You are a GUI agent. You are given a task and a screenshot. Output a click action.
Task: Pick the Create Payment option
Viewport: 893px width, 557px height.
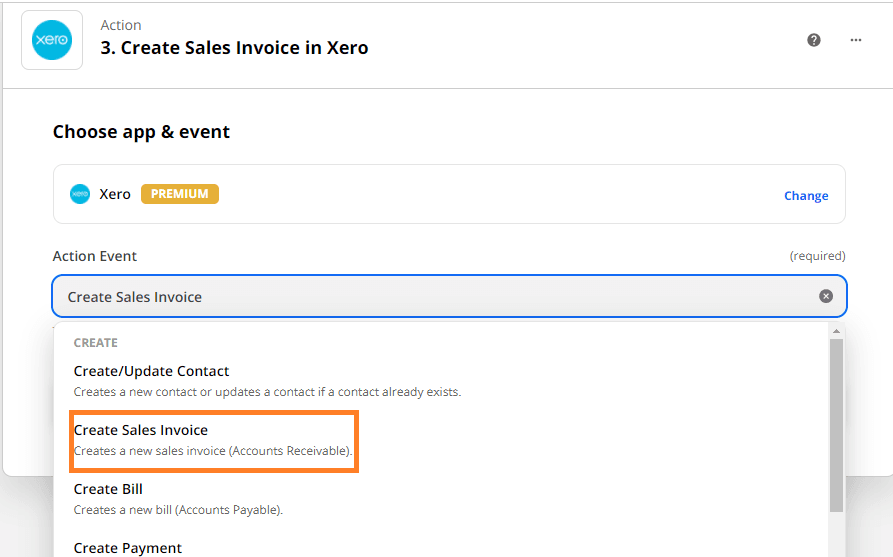(x=128, y=548)
